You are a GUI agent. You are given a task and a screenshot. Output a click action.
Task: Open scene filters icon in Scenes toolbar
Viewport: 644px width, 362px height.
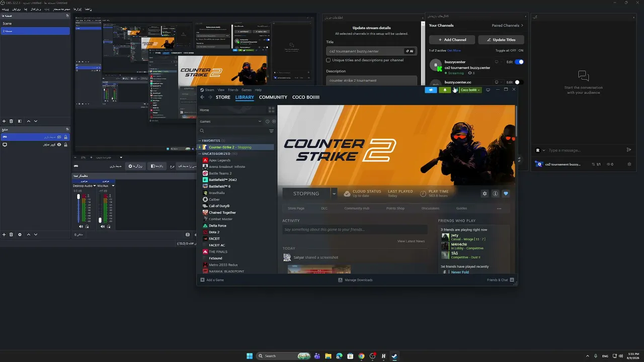click(20, 121)
